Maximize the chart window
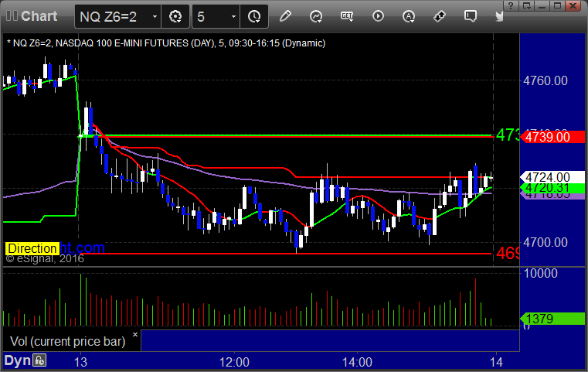This screenshot has height=372, width=588. click(x=557, y=6)
